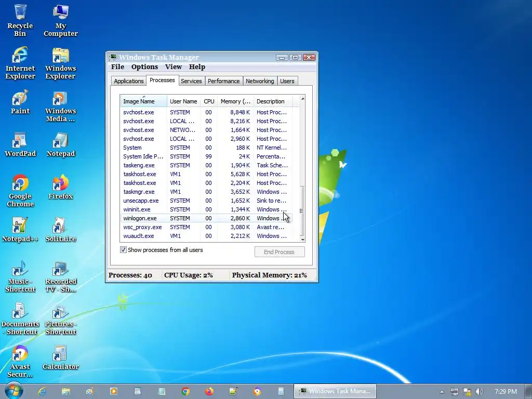Select the Pictures - Shortcut desktop icon

(61, 318)
